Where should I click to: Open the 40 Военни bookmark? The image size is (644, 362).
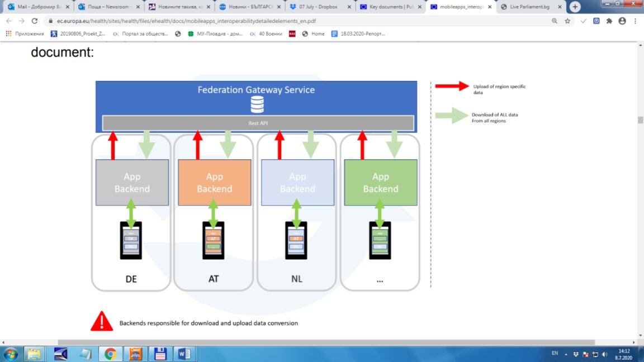[266, 34]
